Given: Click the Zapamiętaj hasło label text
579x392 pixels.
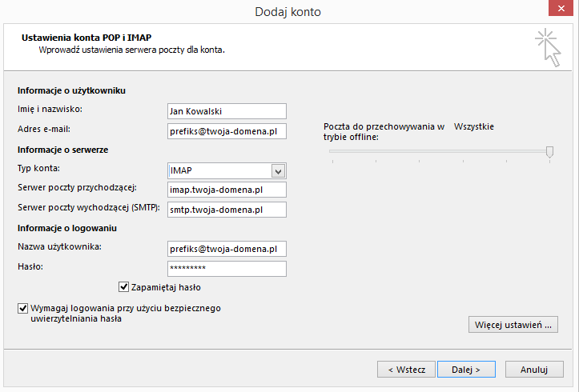Looking at the screenshot, I should 166,287.
